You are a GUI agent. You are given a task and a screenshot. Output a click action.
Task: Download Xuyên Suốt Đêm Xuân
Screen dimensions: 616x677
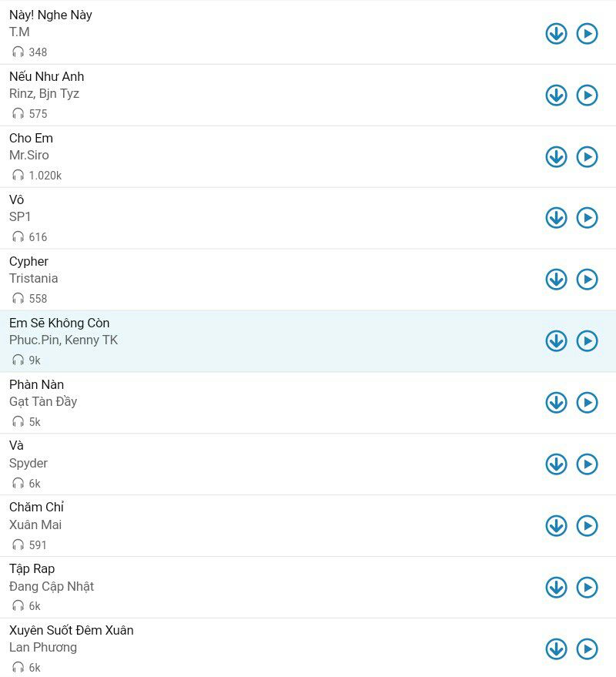coord(556,649)
